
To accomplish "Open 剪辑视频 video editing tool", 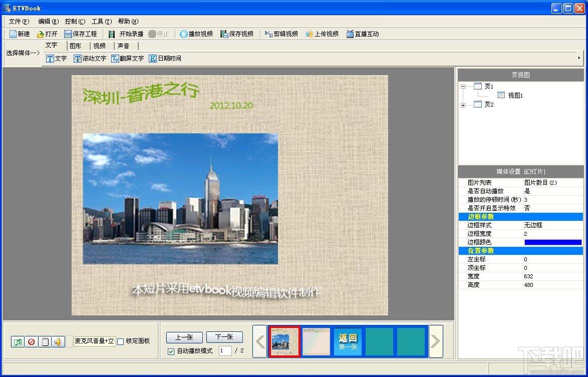I will tap(281, 34).
